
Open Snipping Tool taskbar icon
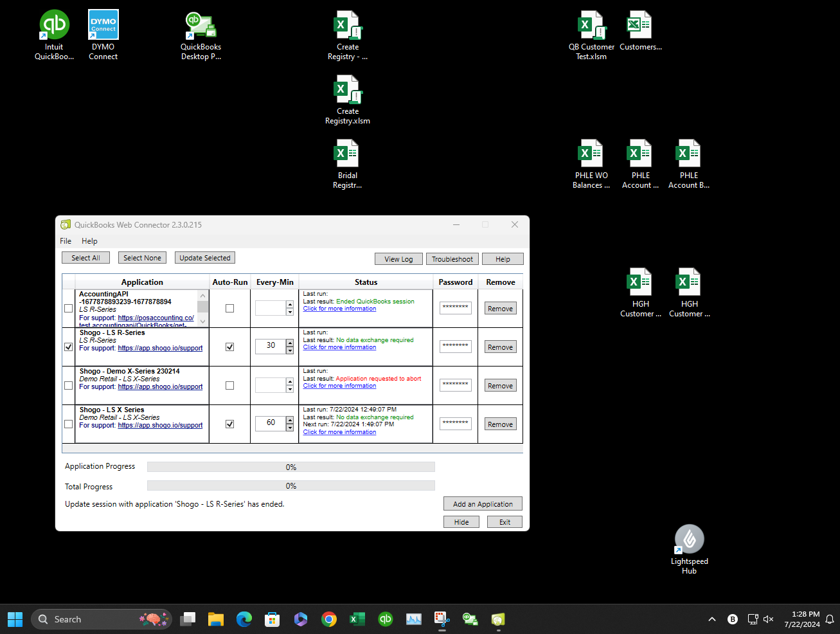[x=442, y=619]
